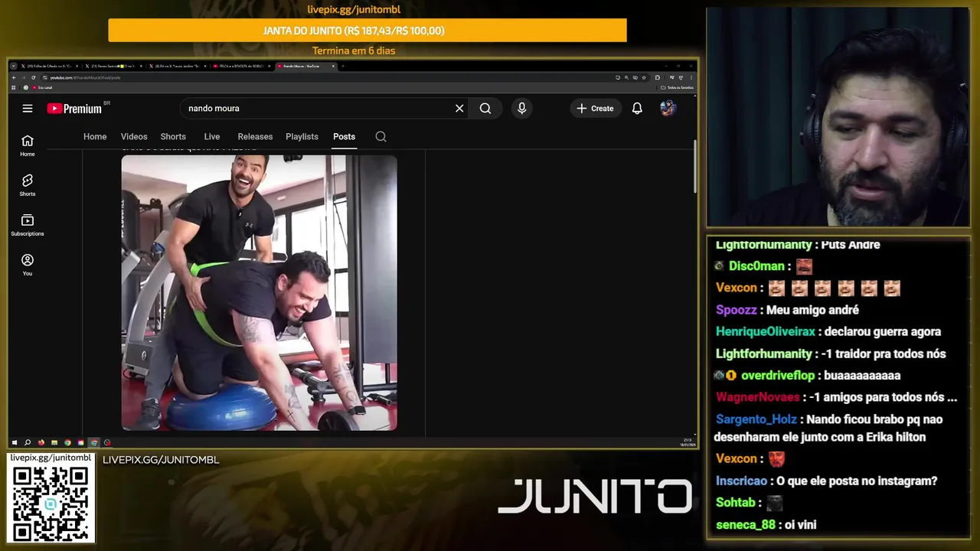The height and width of the screenshot is (551, 980).
Task: Click chat username seneca_88
Action: 746,525
